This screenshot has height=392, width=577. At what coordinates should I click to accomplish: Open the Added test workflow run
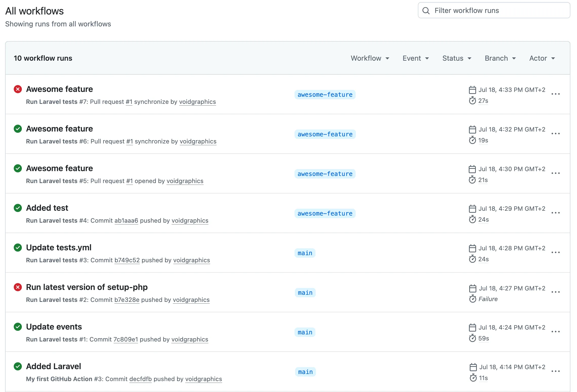(x=47, y=208)
